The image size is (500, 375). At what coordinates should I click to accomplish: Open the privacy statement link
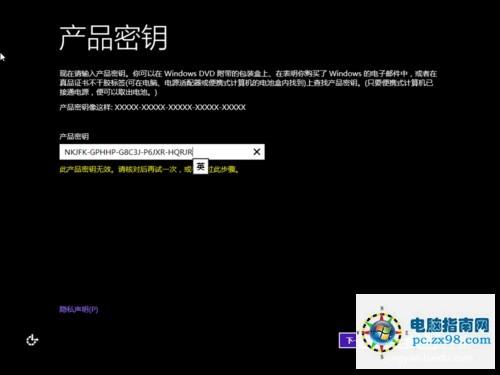click(x=79, y=309)
